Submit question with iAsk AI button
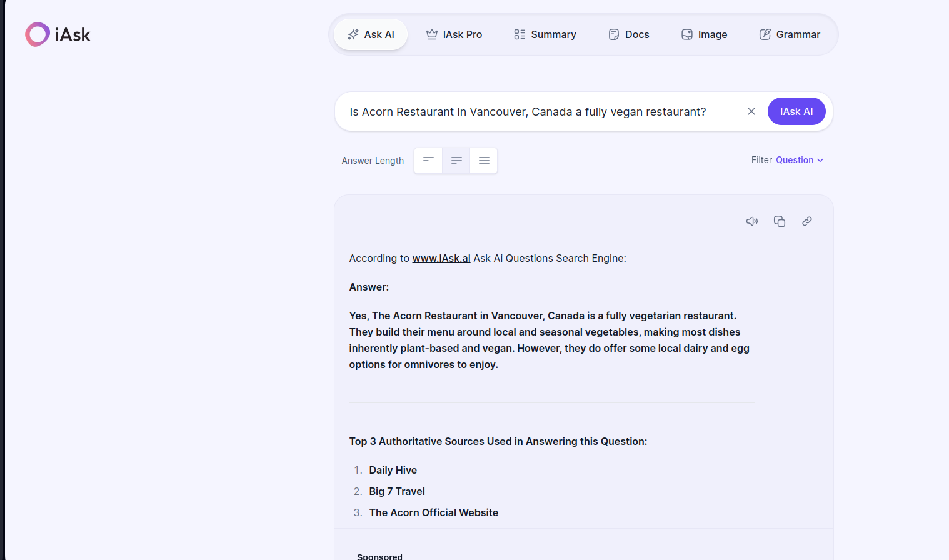Image resolution: width=949 pixels, height=560 pixels. 796,111
